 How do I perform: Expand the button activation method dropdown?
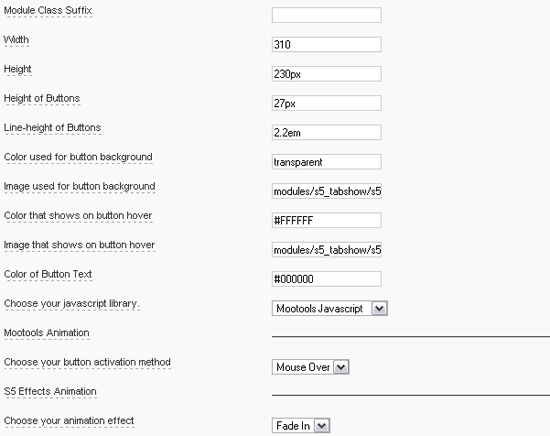tap(341, 367)
